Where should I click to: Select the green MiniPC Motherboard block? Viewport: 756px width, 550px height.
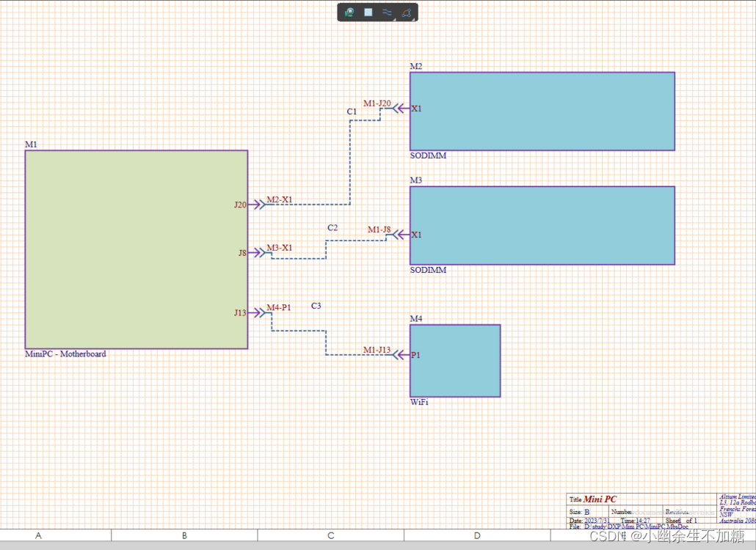(136, 249)
